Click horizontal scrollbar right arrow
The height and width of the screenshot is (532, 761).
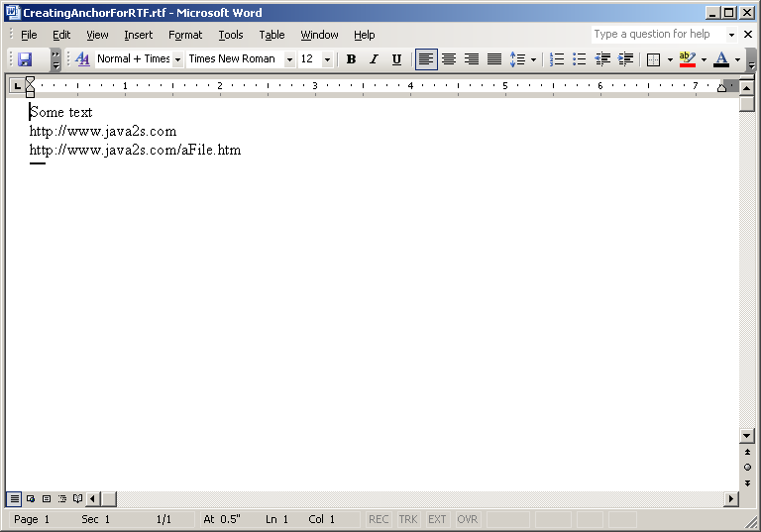coord(731,498)
